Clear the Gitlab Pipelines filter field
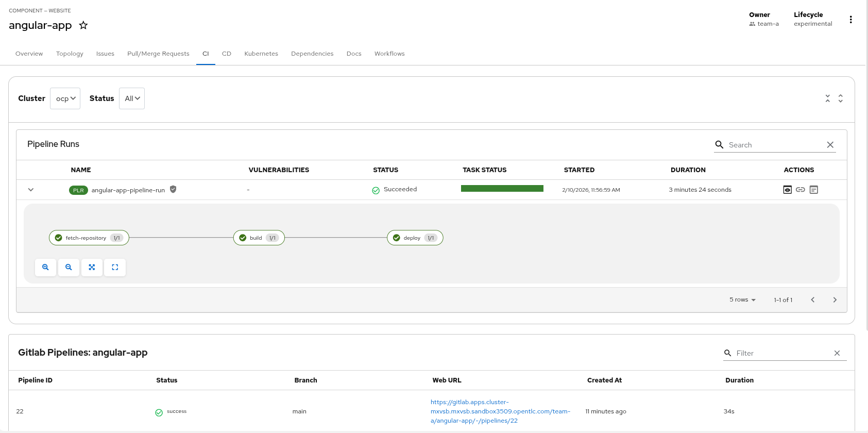The height and width of the screenshot is (433, 868). pos(837,353)
